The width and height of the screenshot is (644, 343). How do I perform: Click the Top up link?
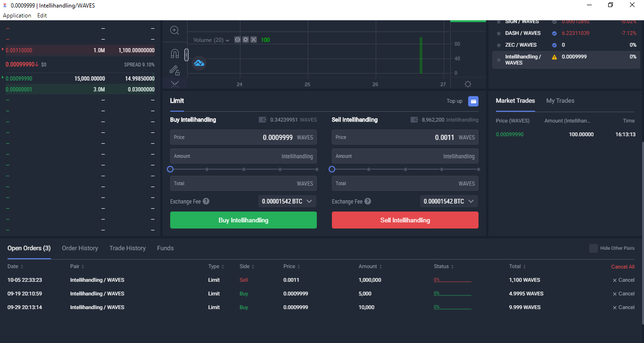coord(454,101)
